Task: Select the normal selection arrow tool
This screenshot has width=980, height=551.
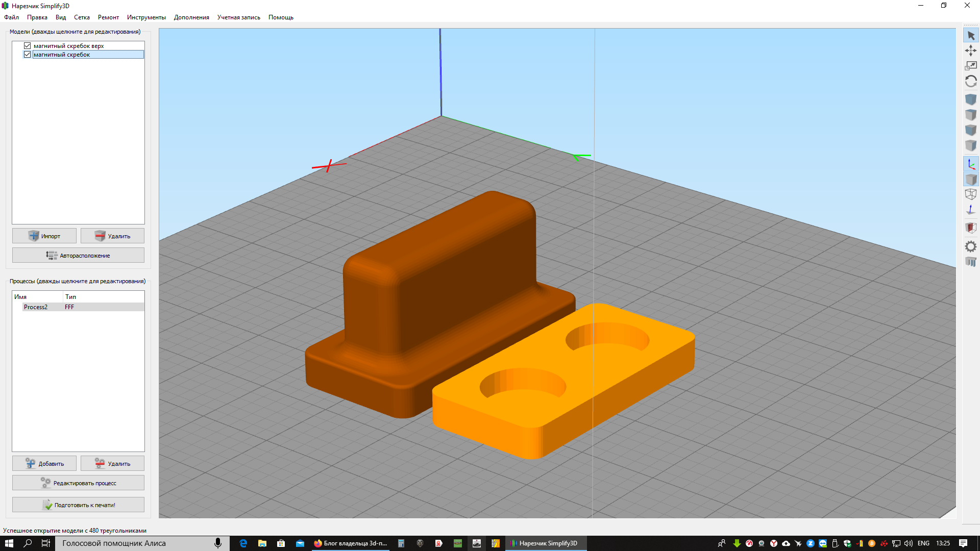Action: point(971,36)
